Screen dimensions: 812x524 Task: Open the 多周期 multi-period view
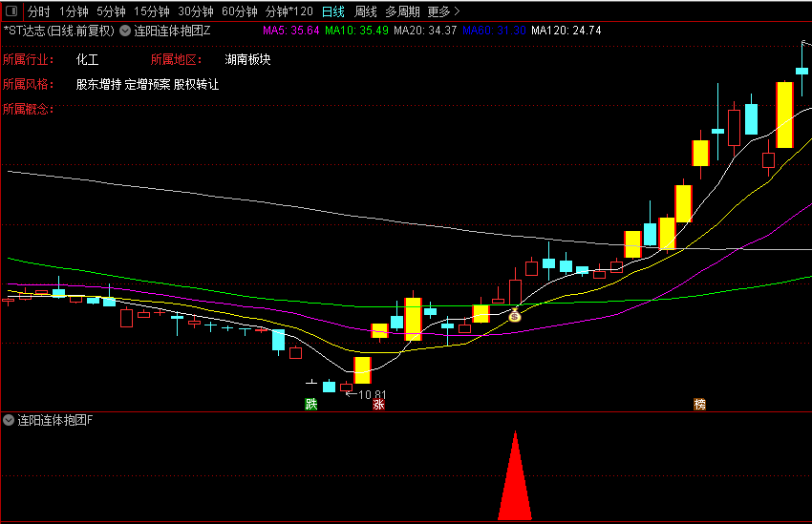pyautogui.click(x=402, y=11)
